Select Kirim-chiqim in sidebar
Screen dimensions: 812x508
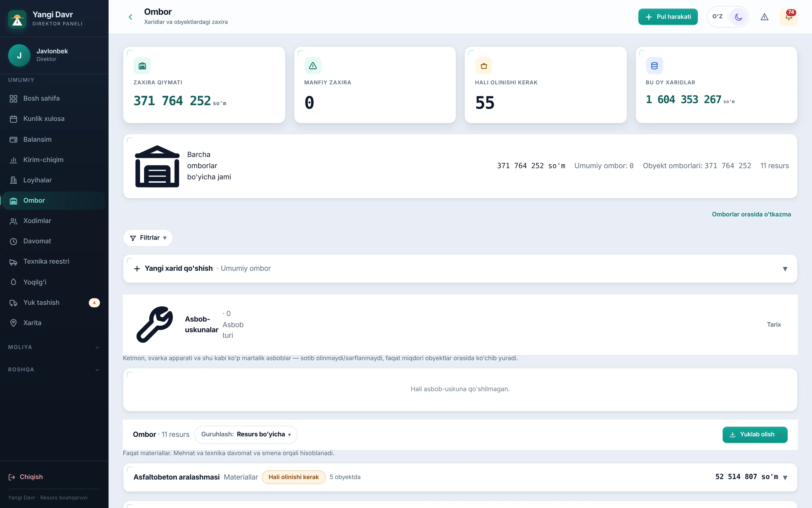tap(54, 160)
